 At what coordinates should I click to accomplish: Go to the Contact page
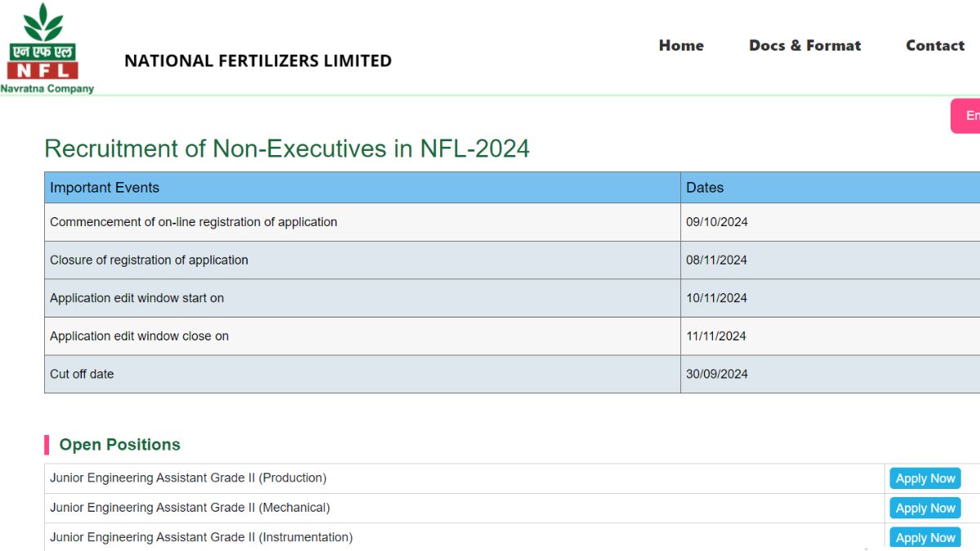(x=935, y=46)
